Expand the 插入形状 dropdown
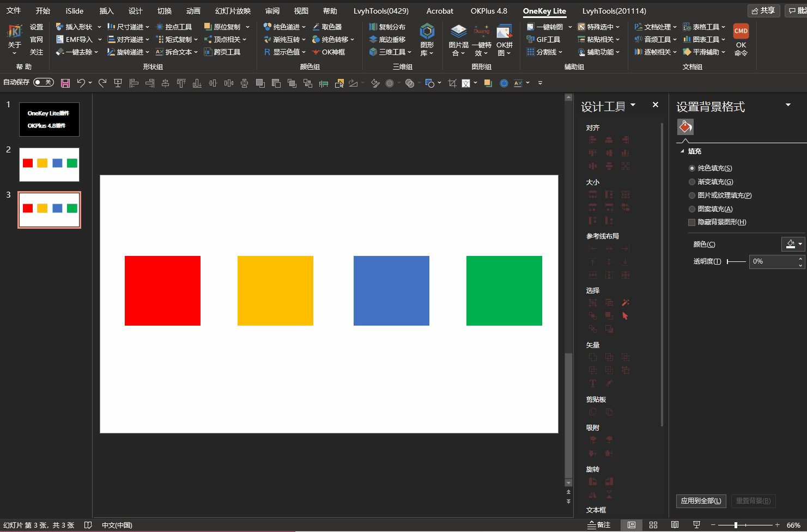Viewport: 807px width, 532px height. coord(99,27)
